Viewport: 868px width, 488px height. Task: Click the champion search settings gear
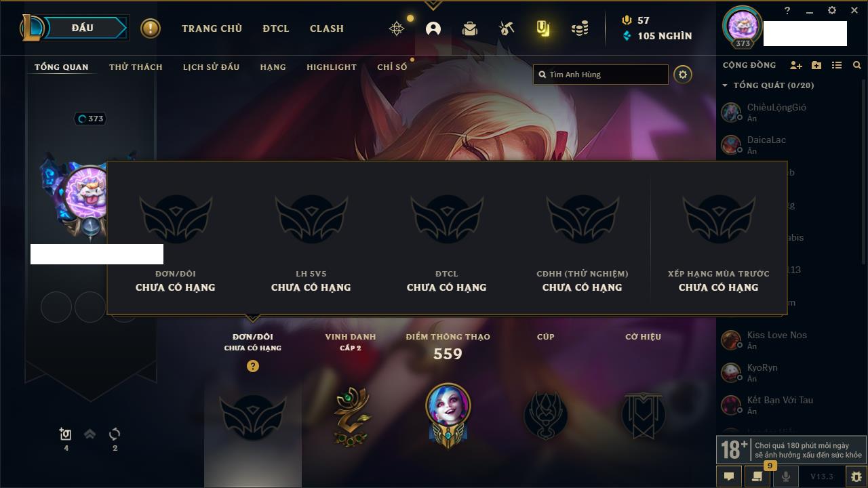[x=683, y=75]
